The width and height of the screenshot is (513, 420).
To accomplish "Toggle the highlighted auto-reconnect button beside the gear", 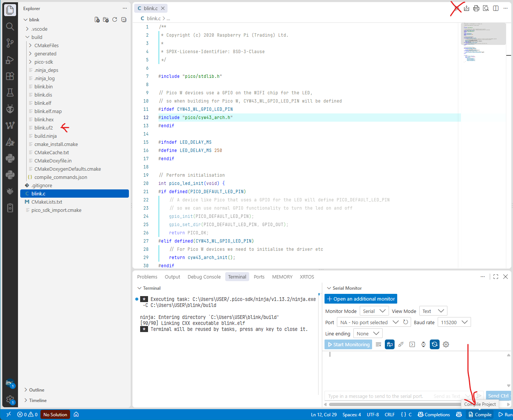I will 435,344.
